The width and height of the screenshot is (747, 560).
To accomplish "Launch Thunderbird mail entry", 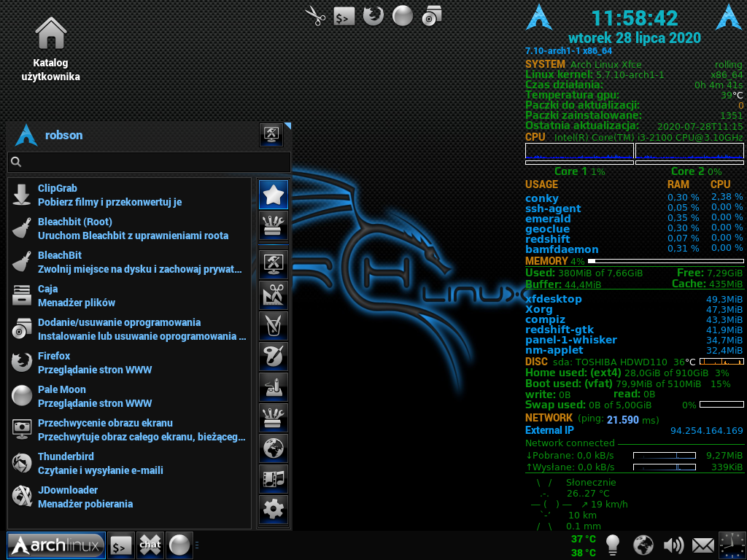I will (129, 463).
